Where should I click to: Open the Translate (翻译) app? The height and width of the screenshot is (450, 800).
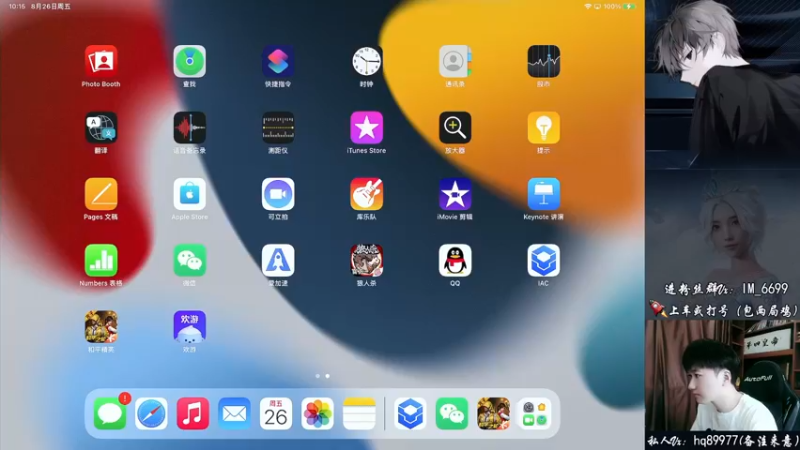[x=101, y=128]
